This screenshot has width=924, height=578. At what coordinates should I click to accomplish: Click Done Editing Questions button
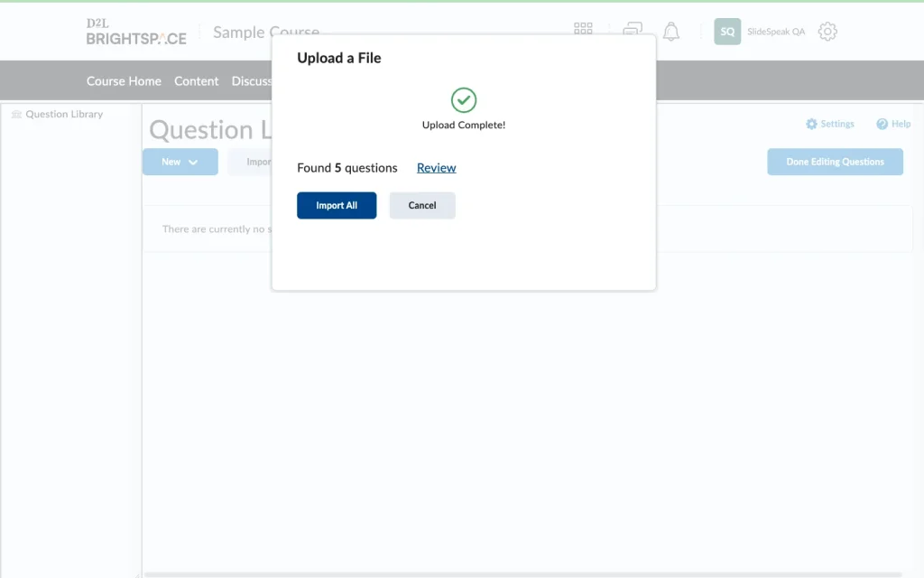pos(835,162)
